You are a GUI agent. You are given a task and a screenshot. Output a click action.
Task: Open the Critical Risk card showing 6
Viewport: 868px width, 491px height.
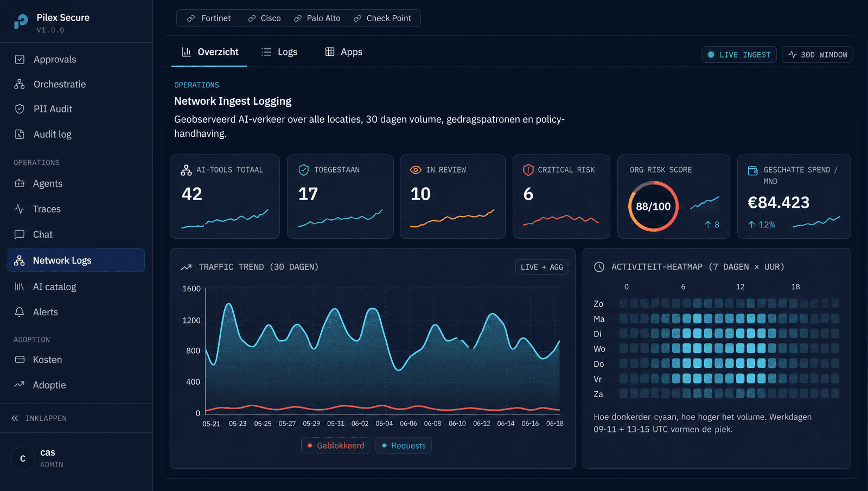(x=561, y=196)
